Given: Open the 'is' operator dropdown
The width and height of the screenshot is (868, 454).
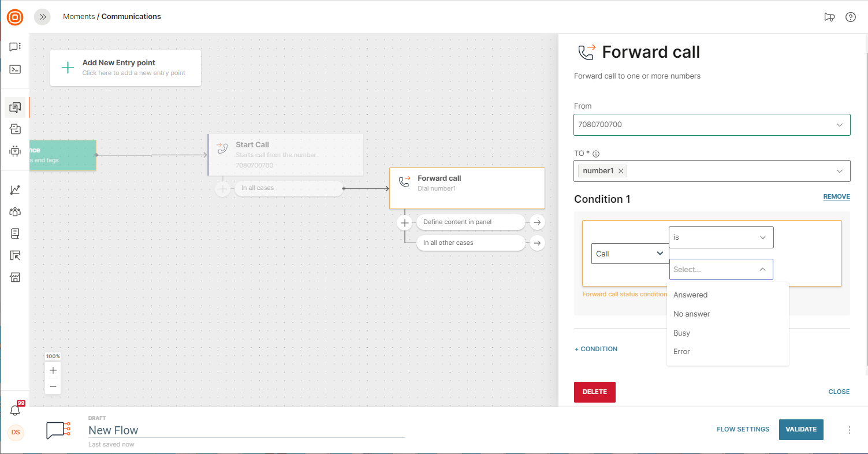Looking at the screenshot, I should click(x=721, y=237).
